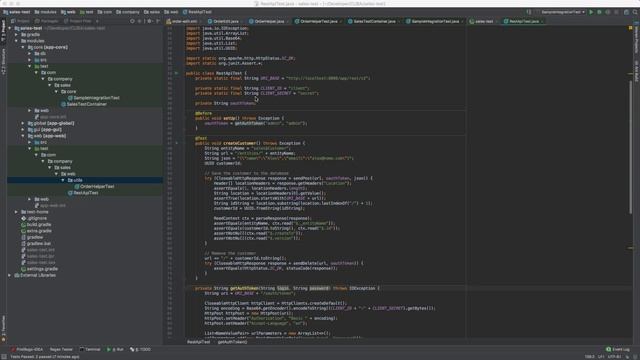This screenshot has width=640, height=360.
Task: Expand the db folder arrow
Action: pyautogui.click(x=29, y=53)
